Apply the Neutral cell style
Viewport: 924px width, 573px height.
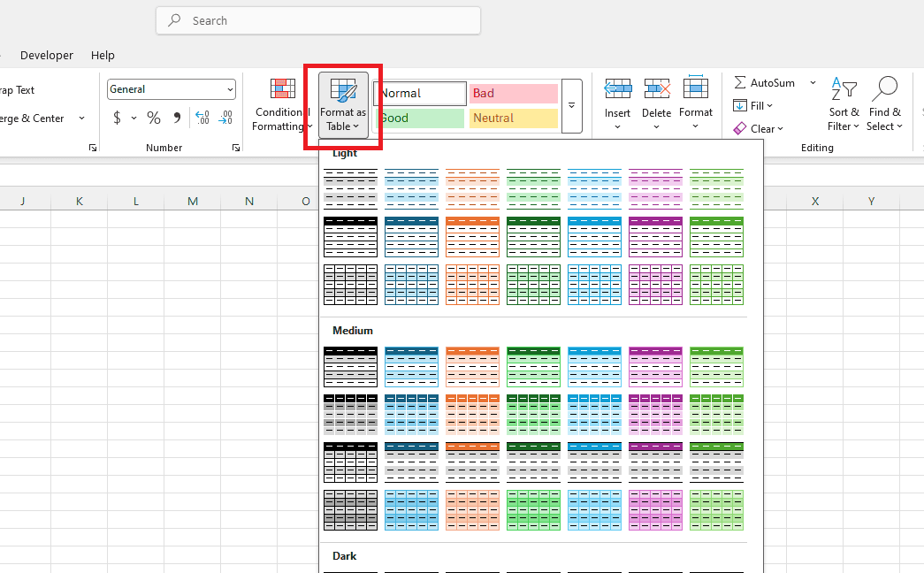tap(513, 118)
